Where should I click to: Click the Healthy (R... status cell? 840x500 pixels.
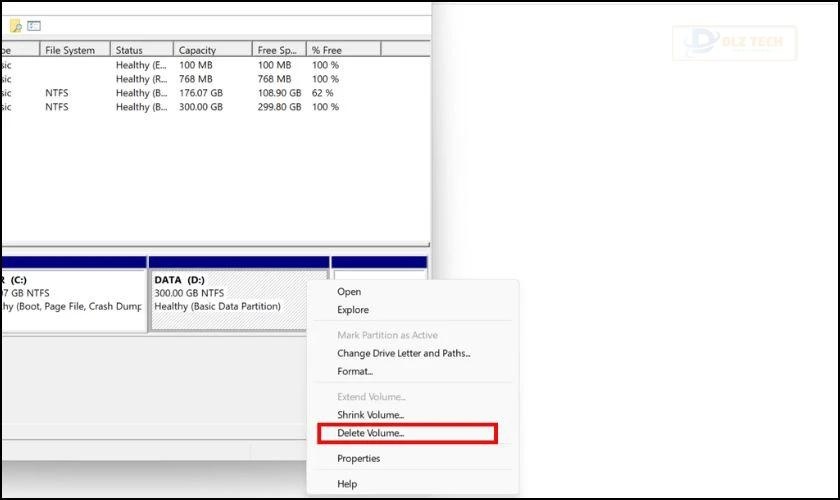click(x=141, y=79)
